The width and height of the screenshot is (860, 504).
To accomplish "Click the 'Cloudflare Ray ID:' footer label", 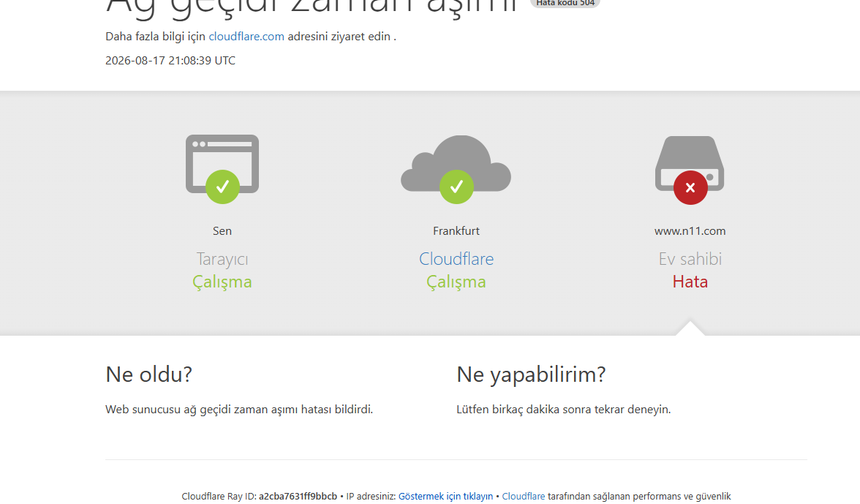I will [x=219, y=496].
